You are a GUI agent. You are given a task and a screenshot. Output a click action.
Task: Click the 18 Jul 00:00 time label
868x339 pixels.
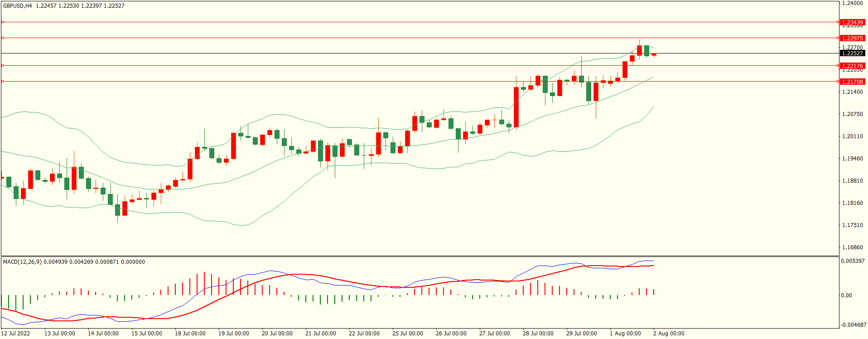coord(190,334)
